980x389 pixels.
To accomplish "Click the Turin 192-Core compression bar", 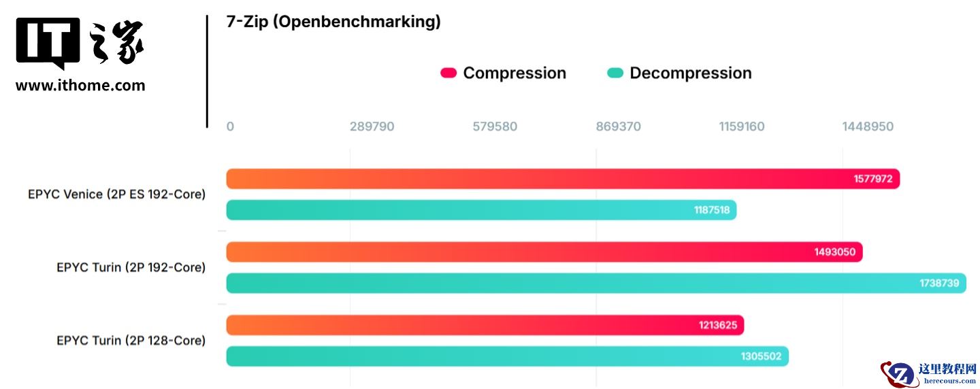I will click(517, 252).
